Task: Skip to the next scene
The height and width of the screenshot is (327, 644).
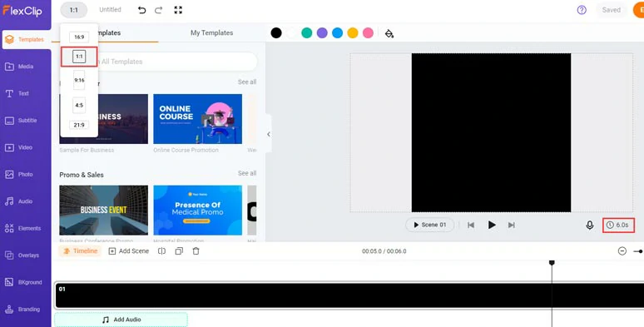Action: [x=512, y=225]
